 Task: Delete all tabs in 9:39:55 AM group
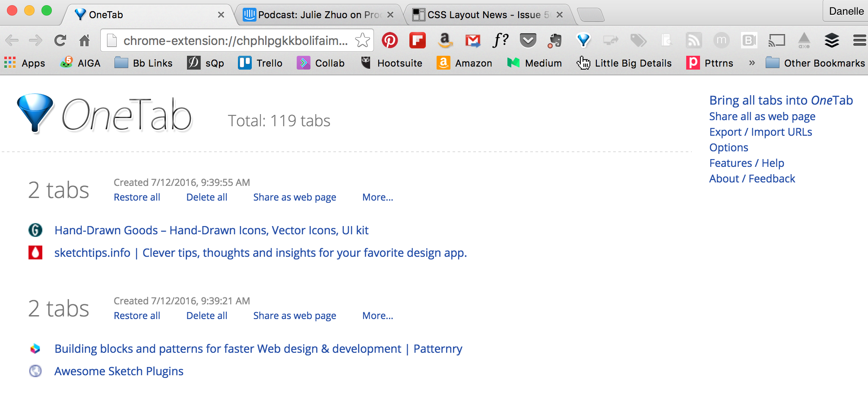click(206, 197)
